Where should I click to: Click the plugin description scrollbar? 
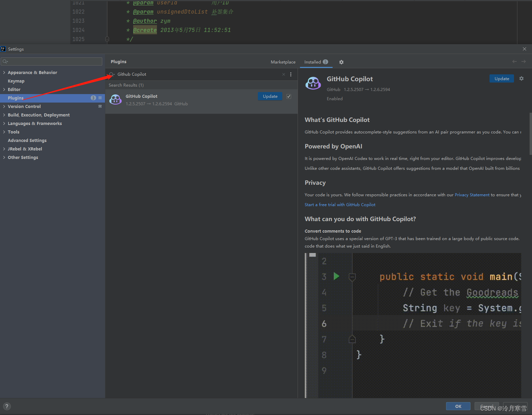530,133
